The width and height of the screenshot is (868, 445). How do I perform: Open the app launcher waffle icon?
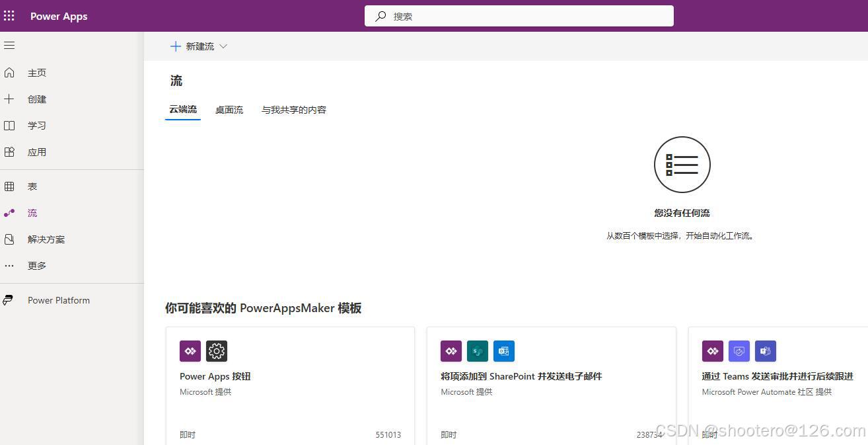(x=9, y=16)
